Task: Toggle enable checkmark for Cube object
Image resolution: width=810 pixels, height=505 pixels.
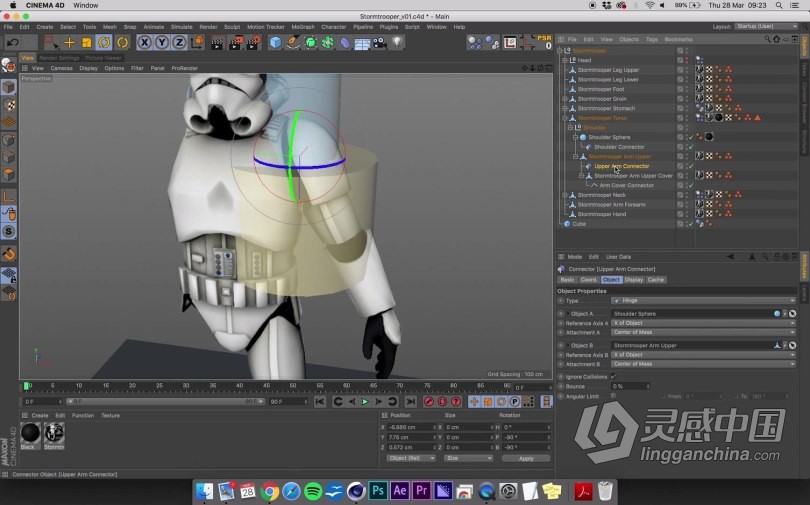Action: coord(691,224)
